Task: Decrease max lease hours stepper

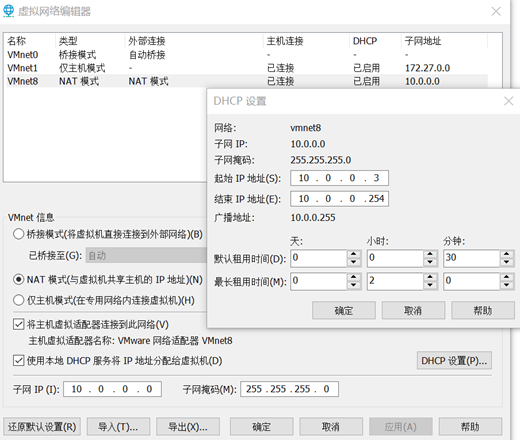Action: tap(430, 285)
